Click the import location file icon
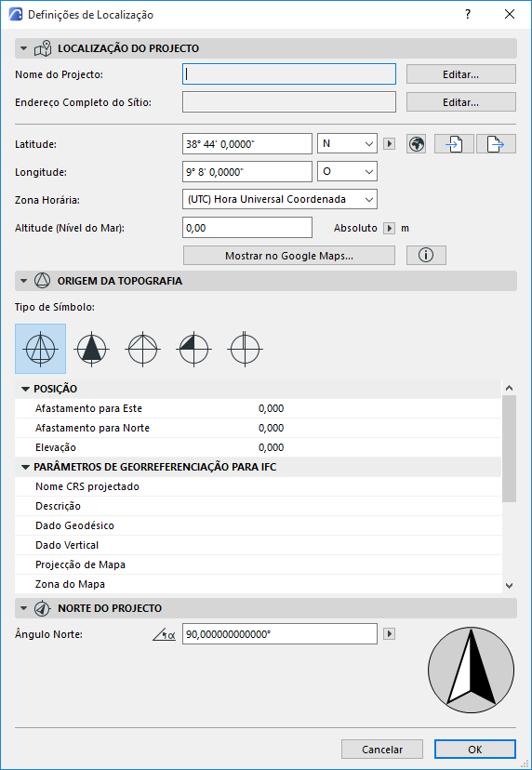Viewport: 532px width, 770px height. (x=455, y=144)
